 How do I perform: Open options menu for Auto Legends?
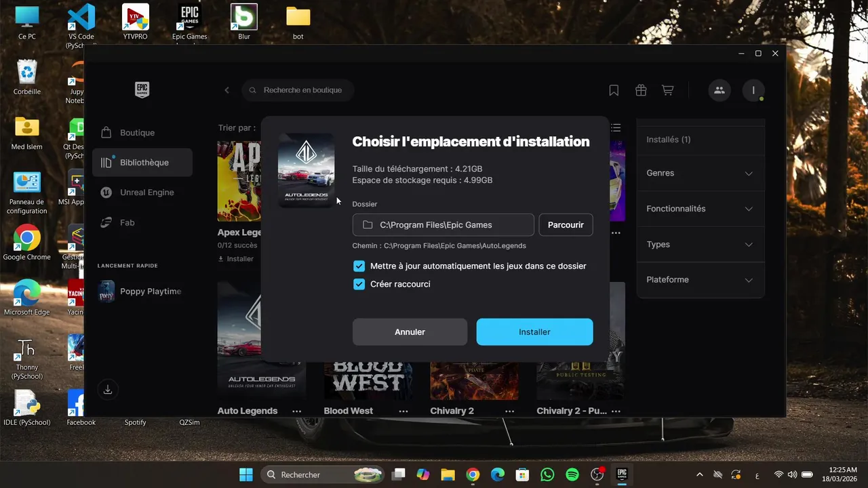[297, 411]
